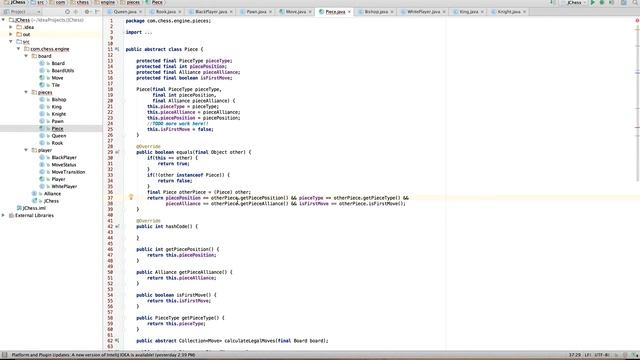This screenshot has height=360, width=640.
Task: Click the cursor position 37:29 in status bar
Action: coord(575,355)
